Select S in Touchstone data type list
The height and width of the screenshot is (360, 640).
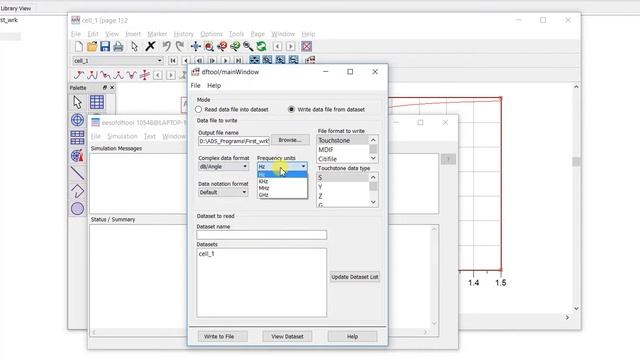pyautogui.click(x=343, y=178)
